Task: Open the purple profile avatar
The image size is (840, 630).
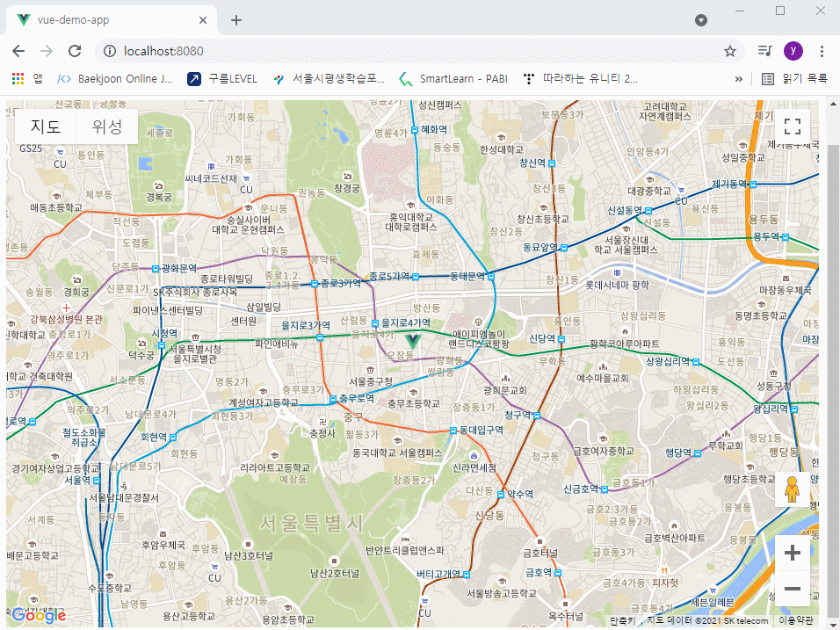Action: (x=793, y=51)
